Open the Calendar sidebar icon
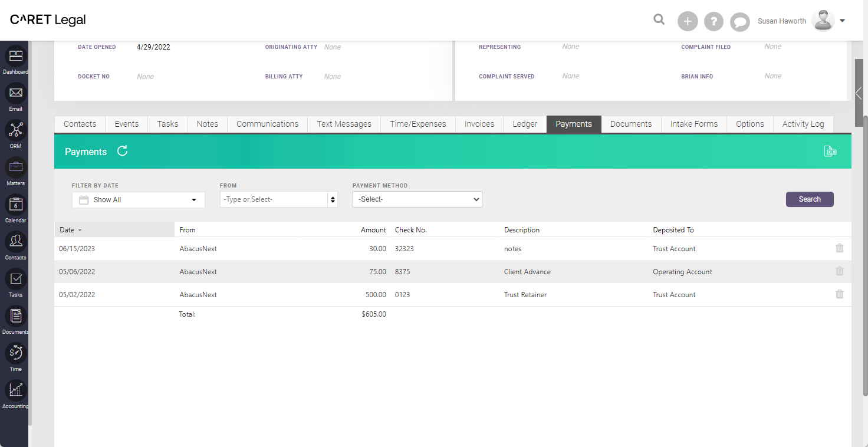Viewport: 868px width, 447px height. [x=16, y=205]
